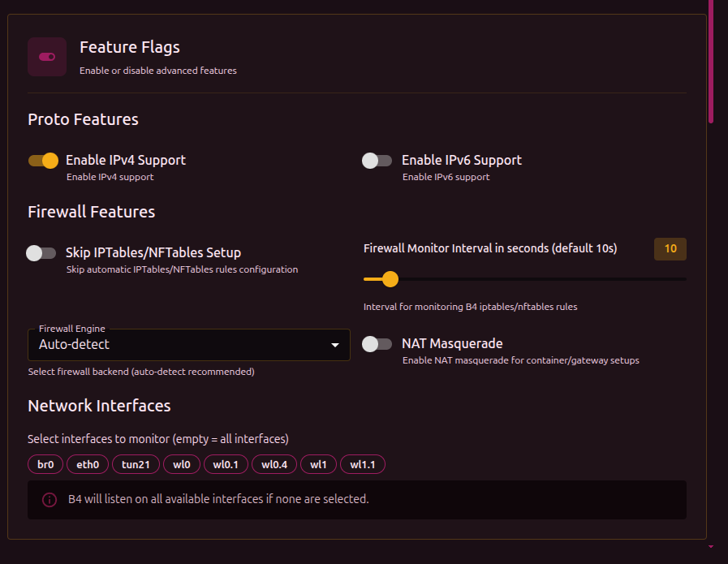Toggle Skip IPTables/NFTables Setup on
Screen dimensions: 728x564
coord(41,253)
